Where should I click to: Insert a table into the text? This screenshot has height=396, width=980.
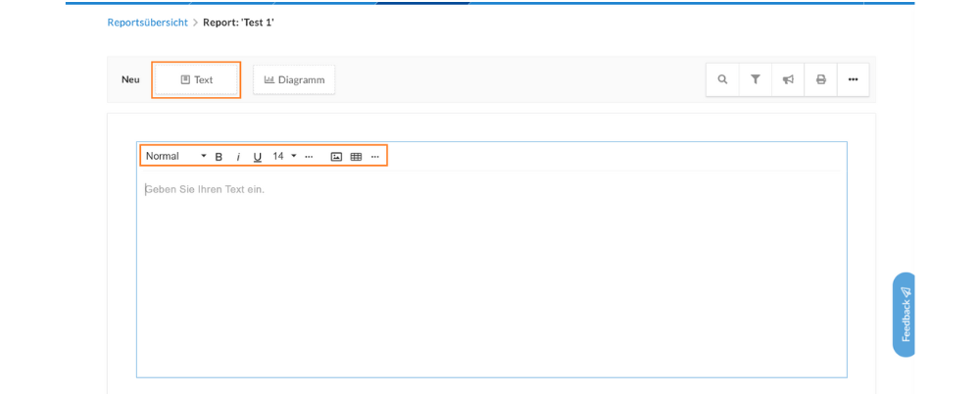(x=357, y=157)
